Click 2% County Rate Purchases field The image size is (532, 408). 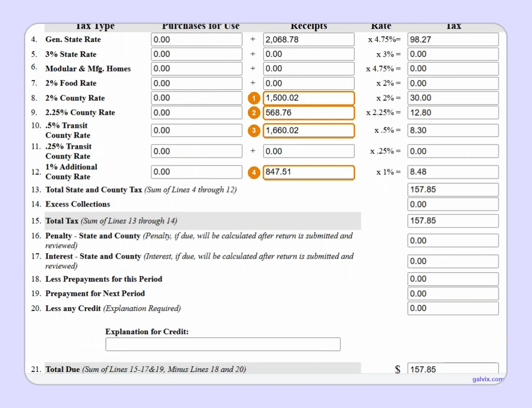pos(196,98)
